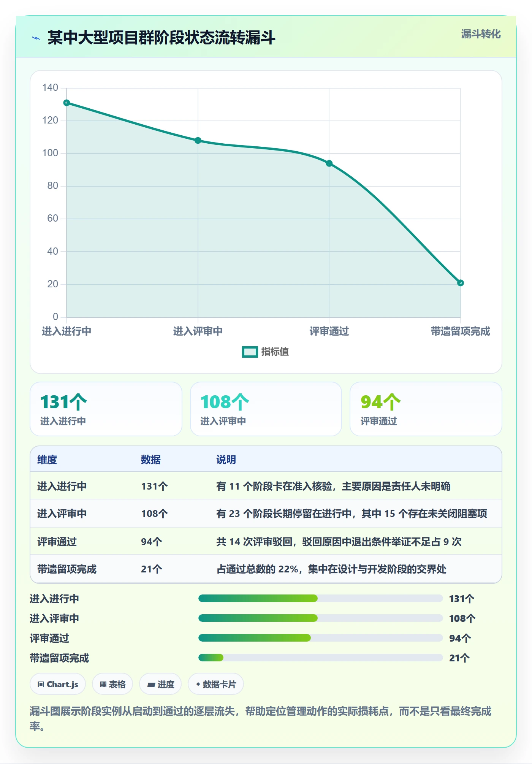This screenshot has width=532, height=764.
Task: Click the 进度 tag chip
Action: click(x=160, y=684)
